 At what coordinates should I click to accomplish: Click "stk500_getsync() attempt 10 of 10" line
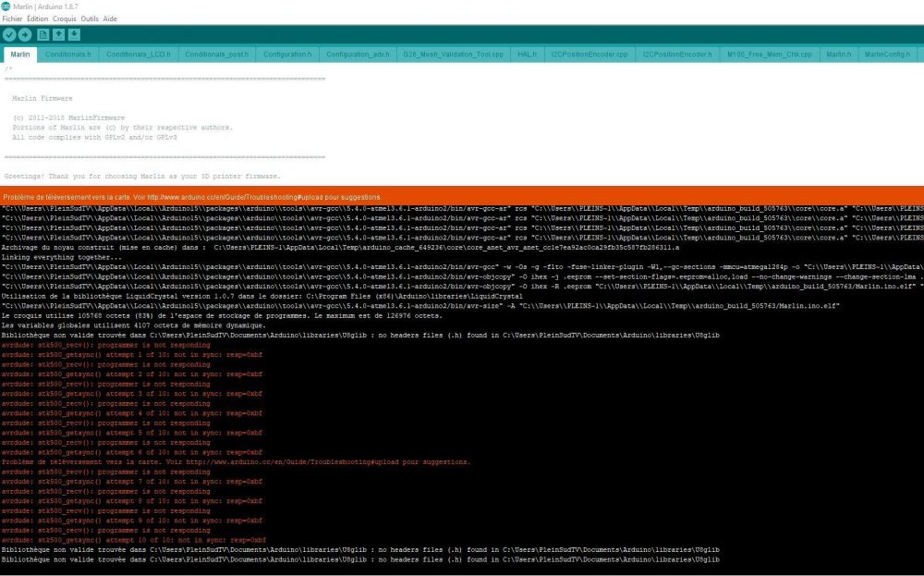tap(134, 540)
